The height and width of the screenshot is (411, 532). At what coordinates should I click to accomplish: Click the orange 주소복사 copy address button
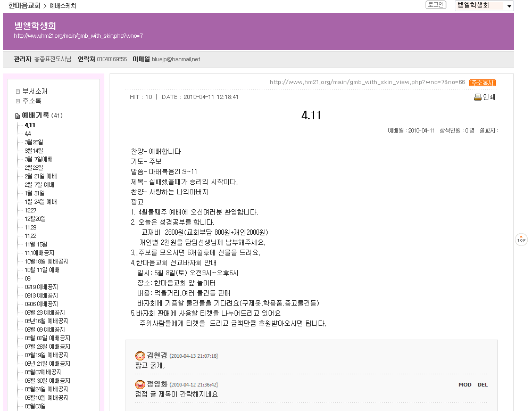click(x=482, y=83)
